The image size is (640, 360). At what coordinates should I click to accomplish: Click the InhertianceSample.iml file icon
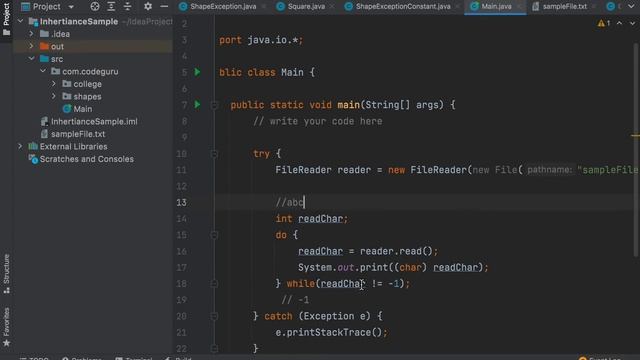tap(44, 121)
